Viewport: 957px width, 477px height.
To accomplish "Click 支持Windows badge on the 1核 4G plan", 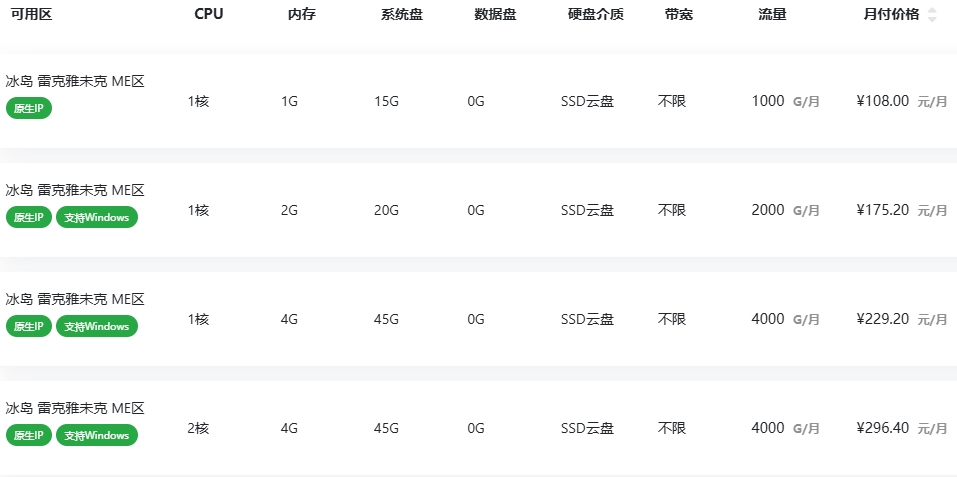I will click(97, 326).
